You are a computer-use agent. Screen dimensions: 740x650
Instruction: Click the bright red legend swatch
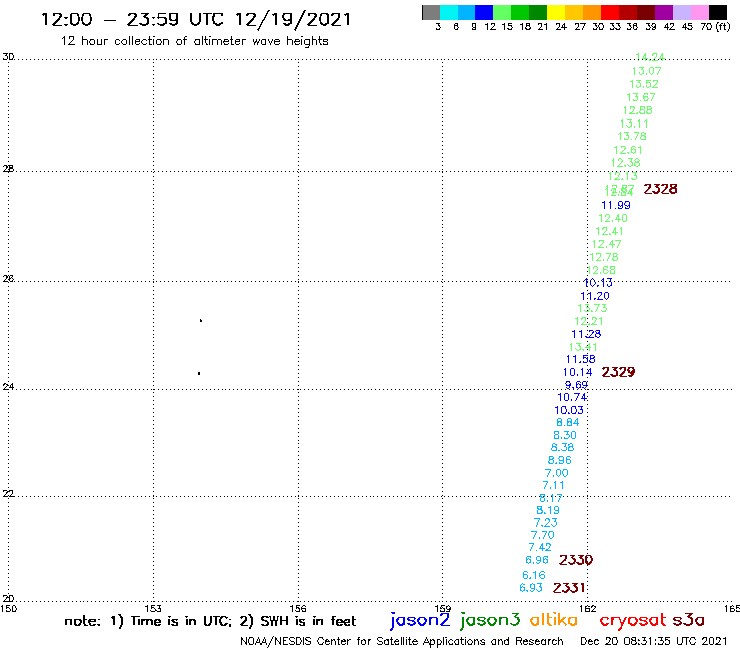click(x=610, y=12)
